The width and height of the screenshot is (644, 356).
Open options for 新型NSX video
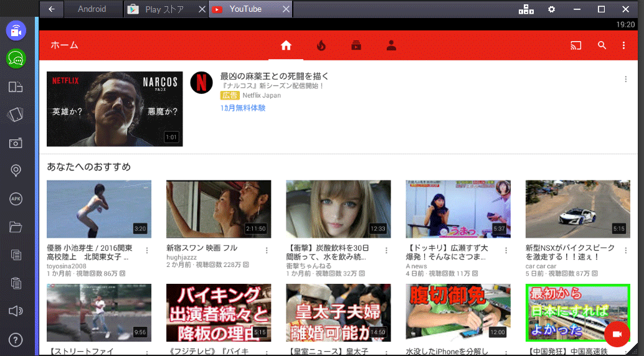coord(625,250)
